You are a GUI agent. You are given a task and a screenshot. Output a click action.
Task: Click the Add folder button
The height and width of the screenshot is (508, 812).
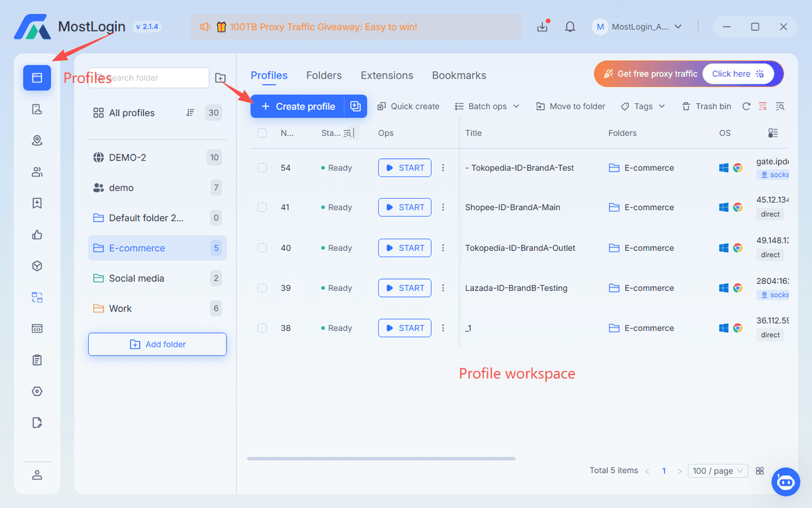tap(157, 344)
